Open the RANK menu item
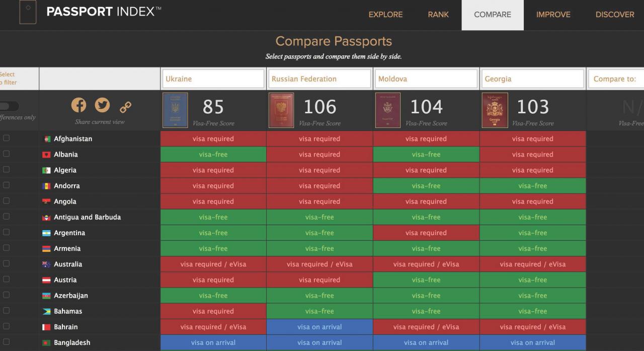 coord(438,15)
